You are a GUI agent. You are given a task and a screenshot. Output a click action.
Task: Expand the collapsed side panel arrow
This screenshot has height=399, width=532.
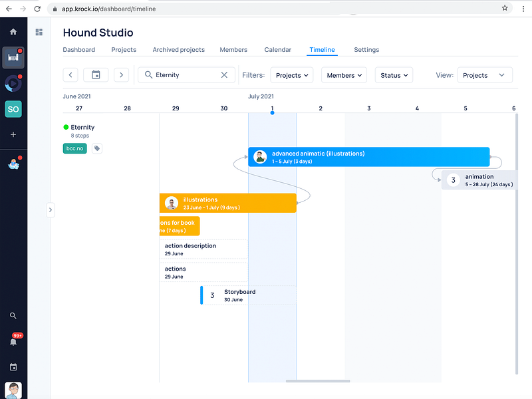click(51, 210)
